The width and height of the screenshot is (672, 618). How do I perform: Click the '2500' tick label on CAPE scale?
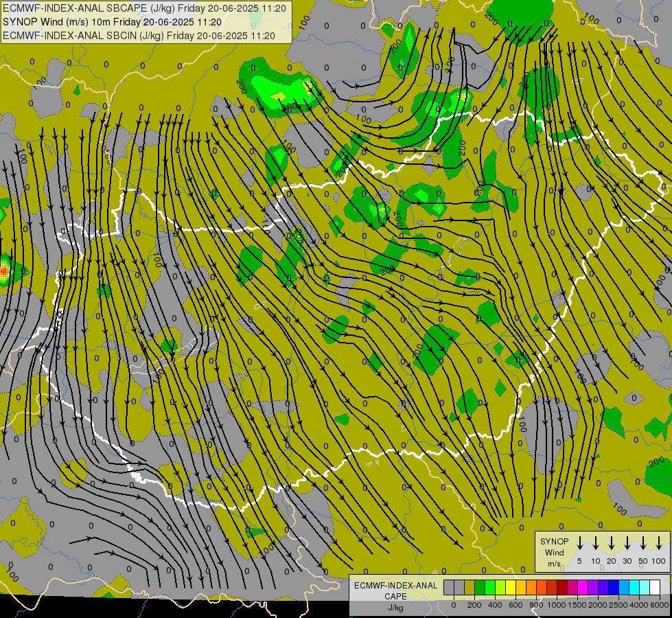coord(618,605)
